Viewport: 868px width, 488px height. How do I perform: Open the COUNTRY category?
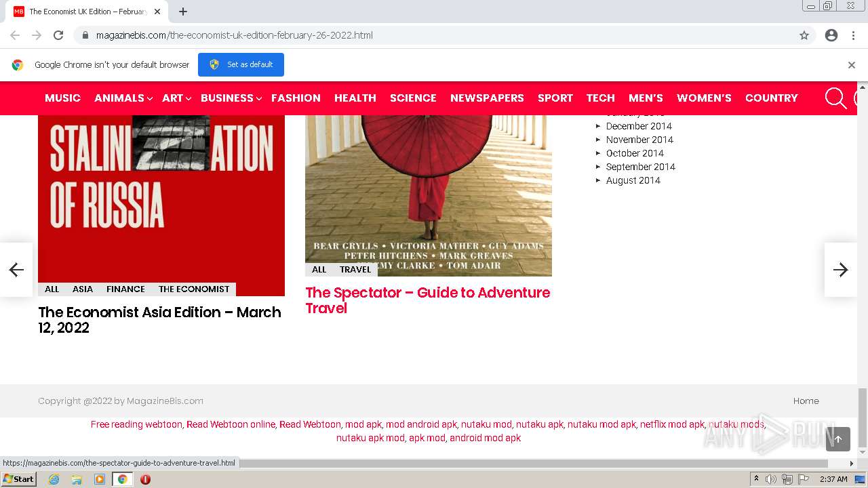click(x=772, y=98)
